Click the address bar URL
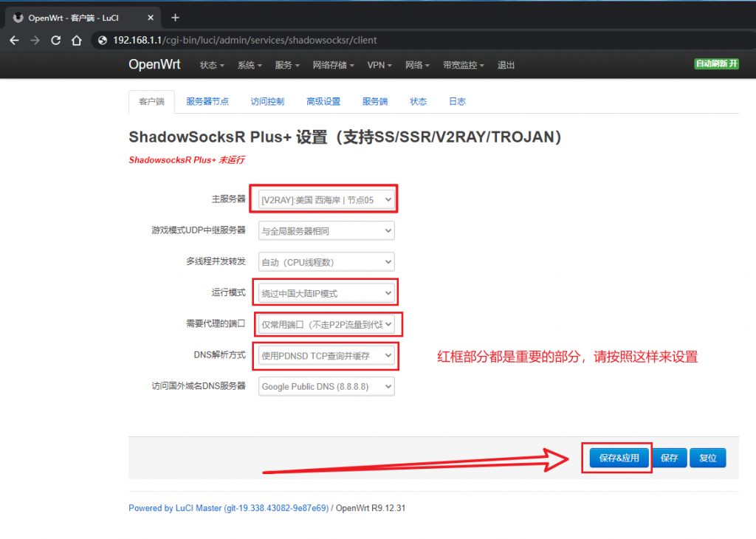This screenshot has width=756, height=539. click(x=245, y=41)
